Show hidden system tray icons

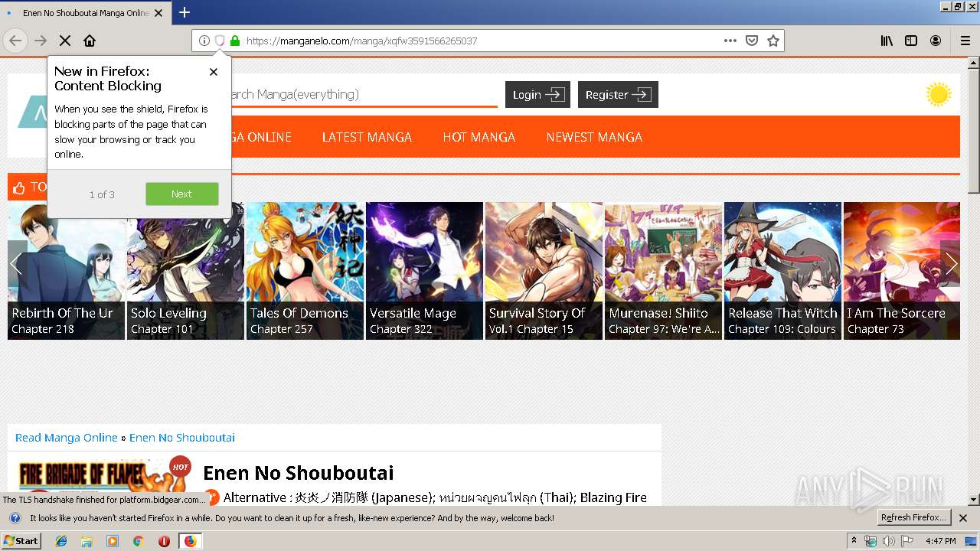[x=854, y=541]
